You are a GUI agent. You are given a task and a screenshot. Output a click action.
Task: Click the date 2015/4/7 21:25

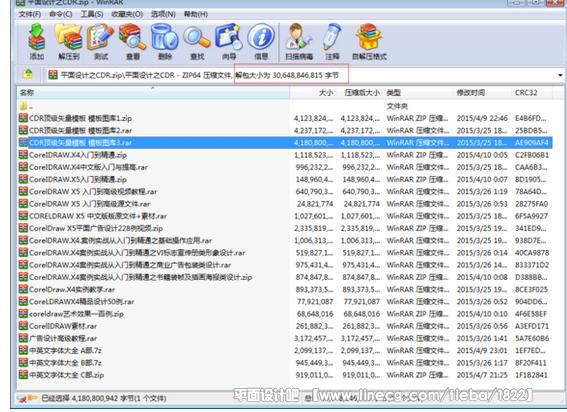pos(482,375)
